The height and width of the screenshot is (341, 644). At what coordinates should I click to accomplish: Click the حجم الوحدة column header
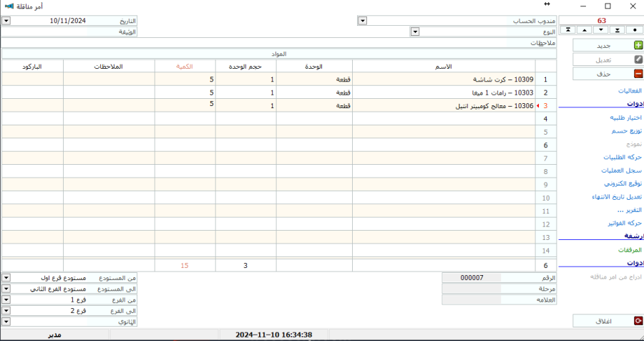coord(245,67)
